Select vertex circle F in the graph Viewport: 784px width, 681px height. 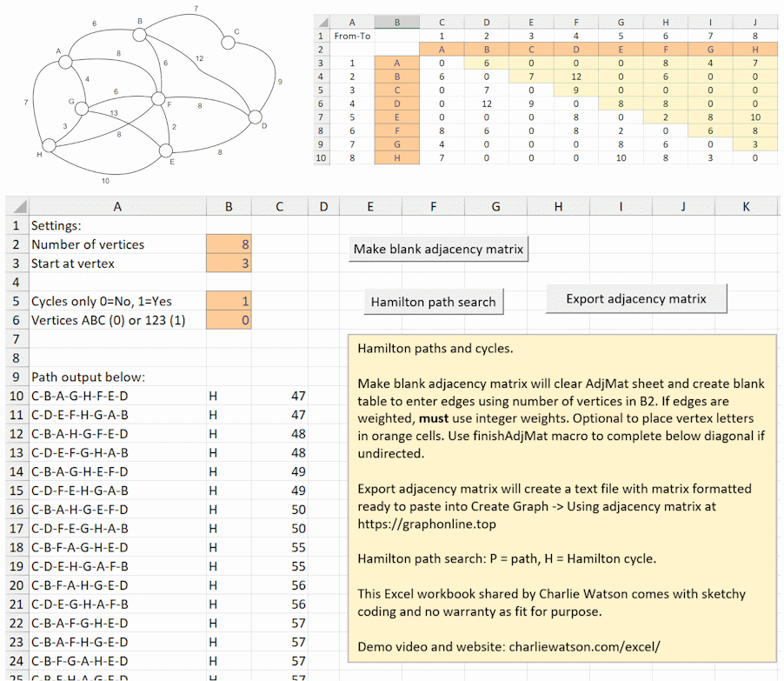click(x=158, y=98)
